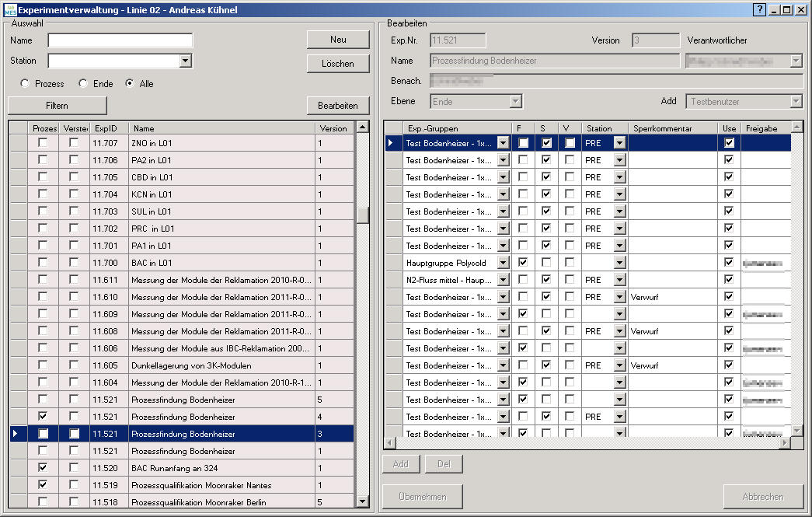Click scroll-down arrow of the experiment list
812x517 pixels.
(362, 501)
